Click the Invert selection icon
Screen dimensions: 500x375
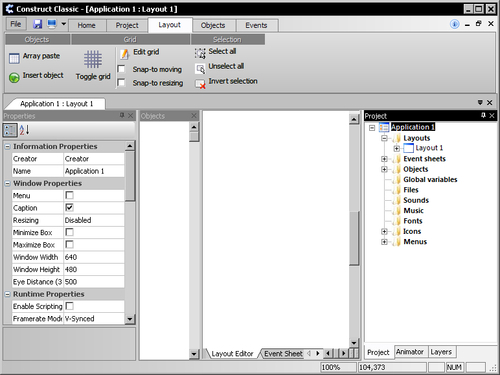(x=200, y=84)
